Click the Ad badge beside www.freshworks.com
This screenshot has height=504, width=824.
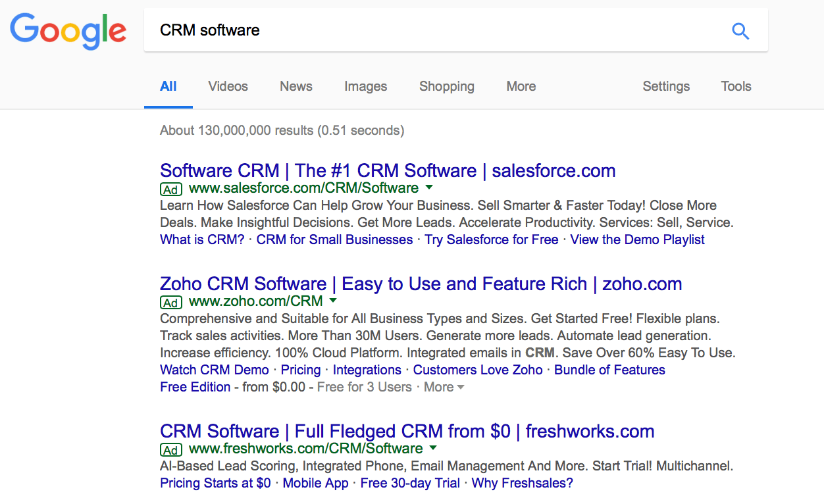(x=170, y=450)
